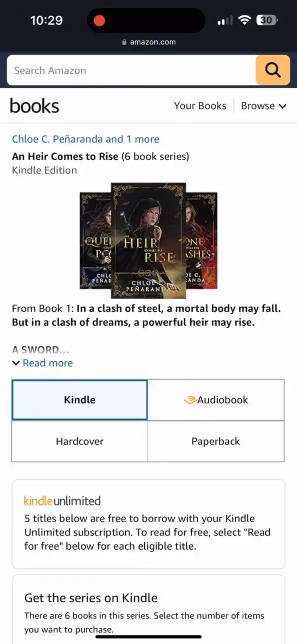Tap the battery indicator showing 30
Image resolution: width=297 pixels, height=644 pixels.
267,20
